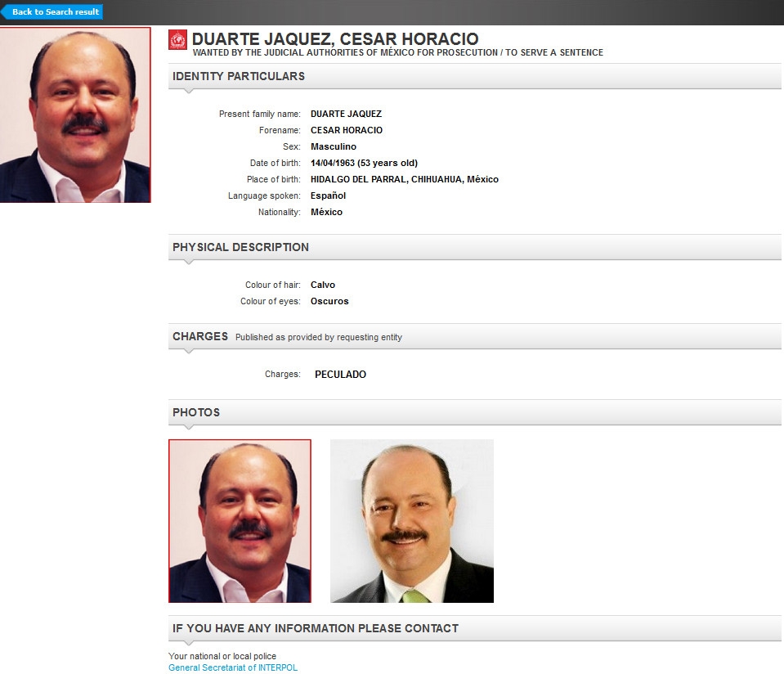The width and height of the screenshot is (784, 674).
Task: Select the red-bordered thumbnail in Photos section
Action: [x=240, y=521]
